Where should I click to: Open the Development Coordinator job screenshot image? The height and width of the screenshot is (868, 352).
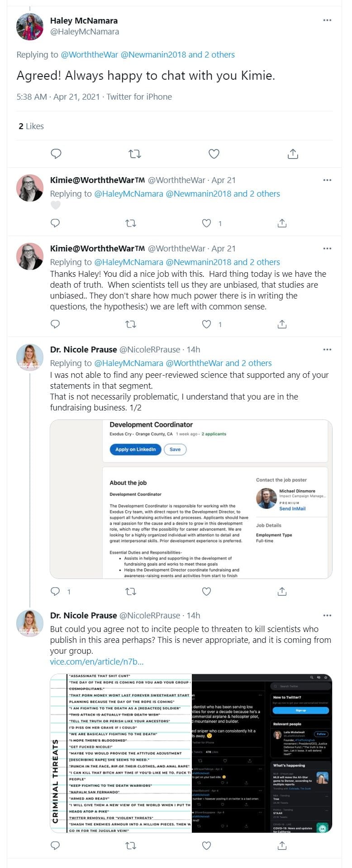191,499
